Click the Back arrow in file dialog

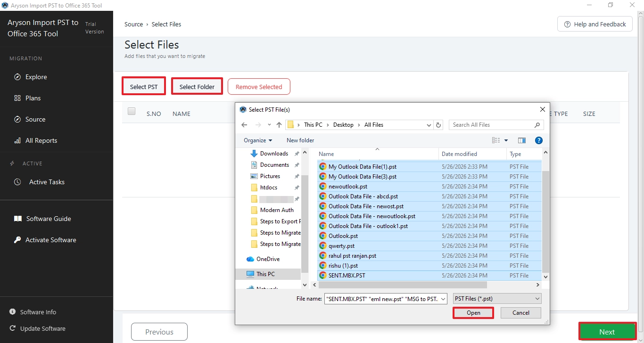(244, 125)
